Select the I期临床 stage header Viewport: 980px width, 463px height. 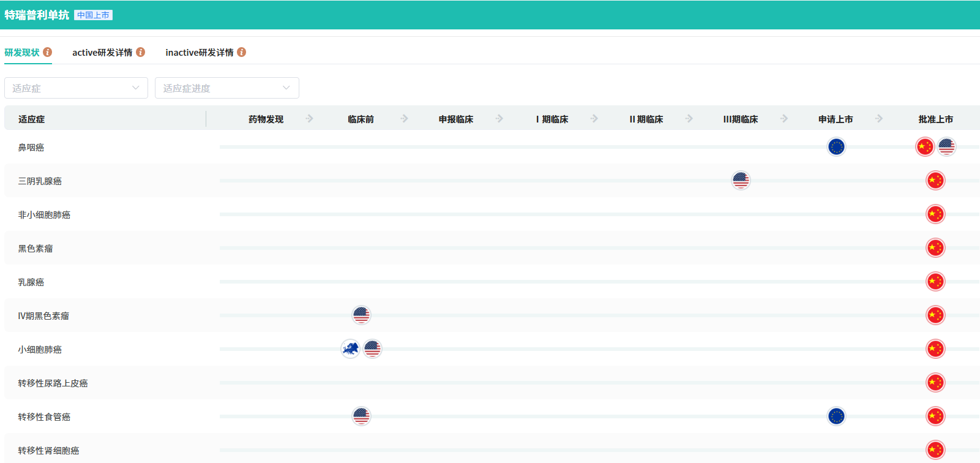(x=552, y=119)
